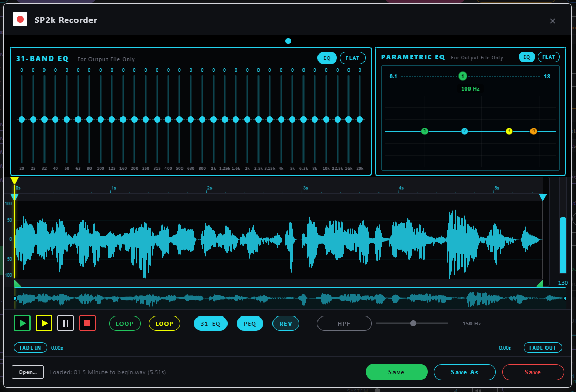Toggle the 31-EQ effect button
This screenshot has width=576, height=392.
(x=210, y=324)
